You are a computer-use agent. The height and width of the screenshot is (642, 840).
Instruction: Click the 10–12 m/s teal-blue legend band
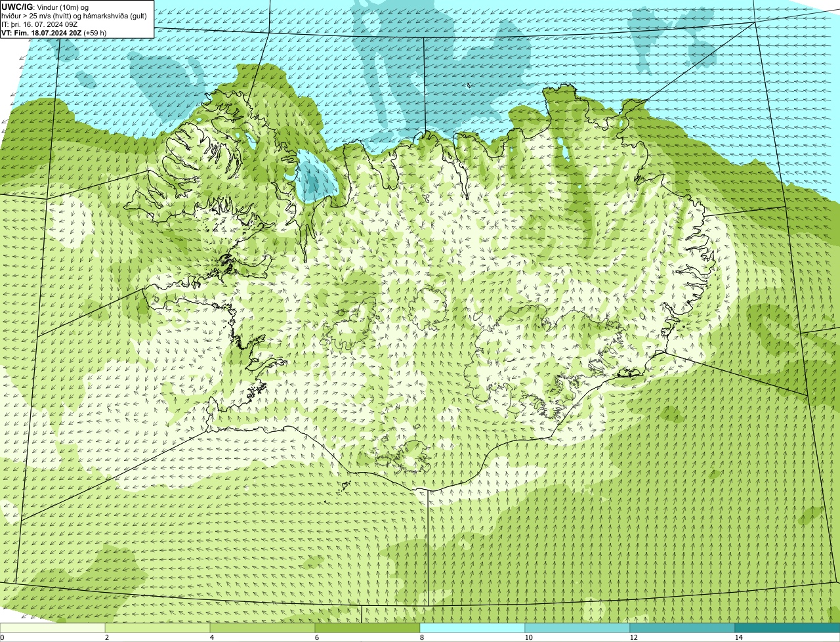pos(577,628)
